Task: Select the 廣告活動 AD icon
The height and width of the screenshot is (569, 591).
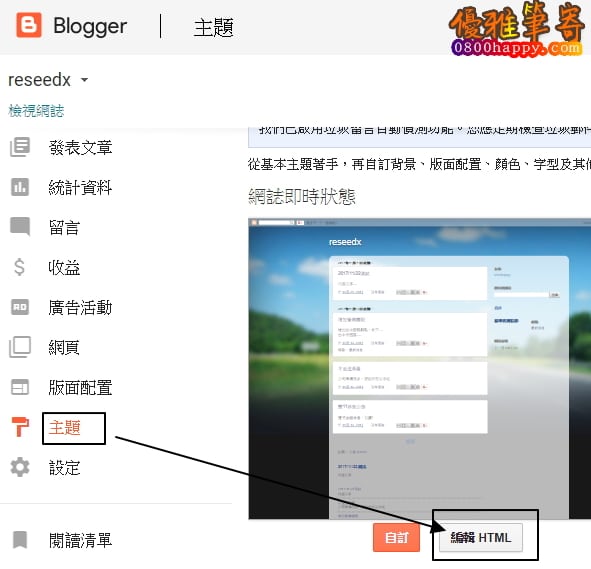Action: tap(20, 307)
